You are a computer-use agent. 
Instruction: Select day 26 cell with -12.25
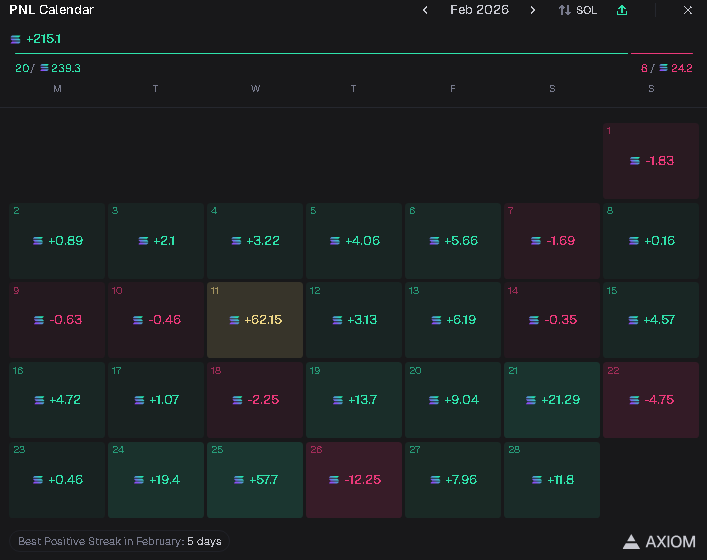[354, 480]
